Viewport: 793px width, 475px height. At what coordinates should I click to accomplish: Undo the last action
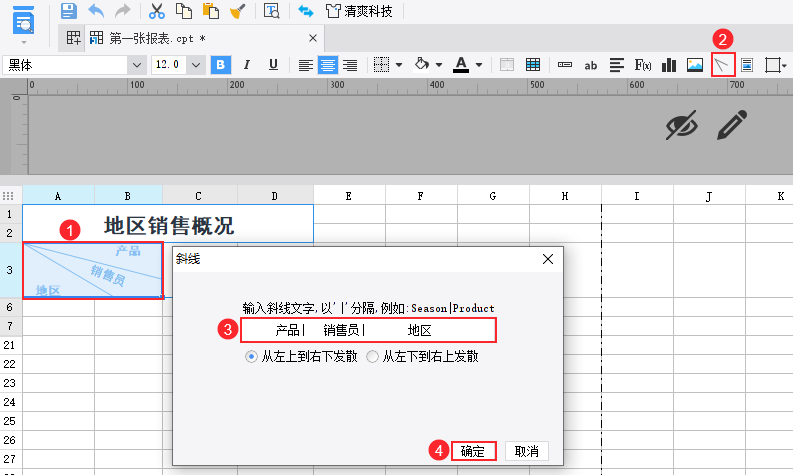pos(96,11)
